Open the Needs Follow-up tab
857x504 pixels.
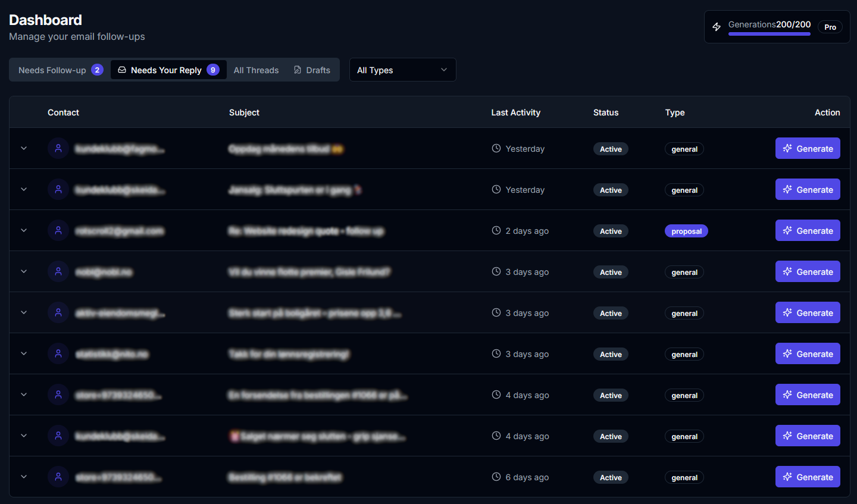pyautogui.click(x=52, y=70)
